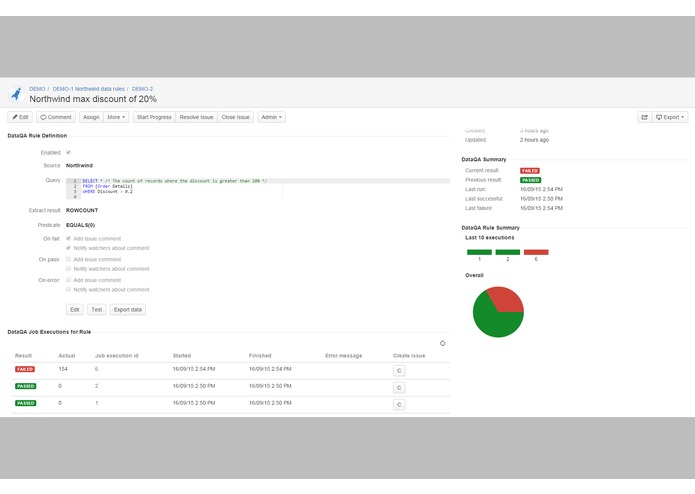This screenshot has height=494, width=695.
Task: Open the Admin dropdown menu
Action: pyautogui.click(x=271, y=117)
